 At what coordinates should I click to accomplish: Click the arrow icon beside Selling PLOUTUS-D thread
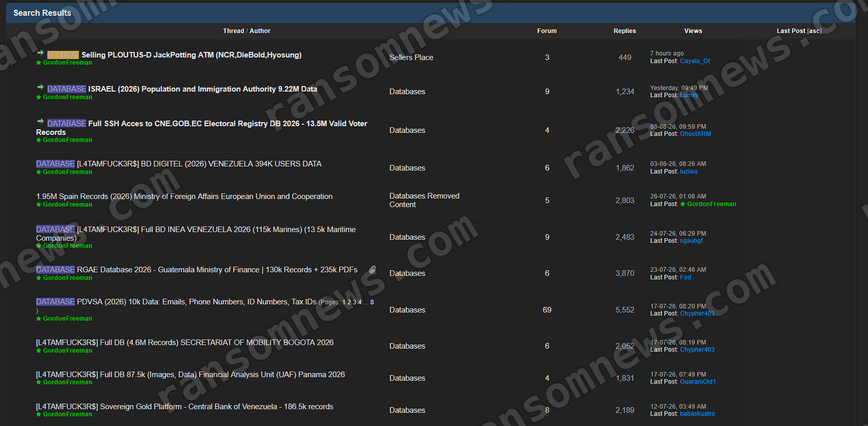tap(40, 52)
